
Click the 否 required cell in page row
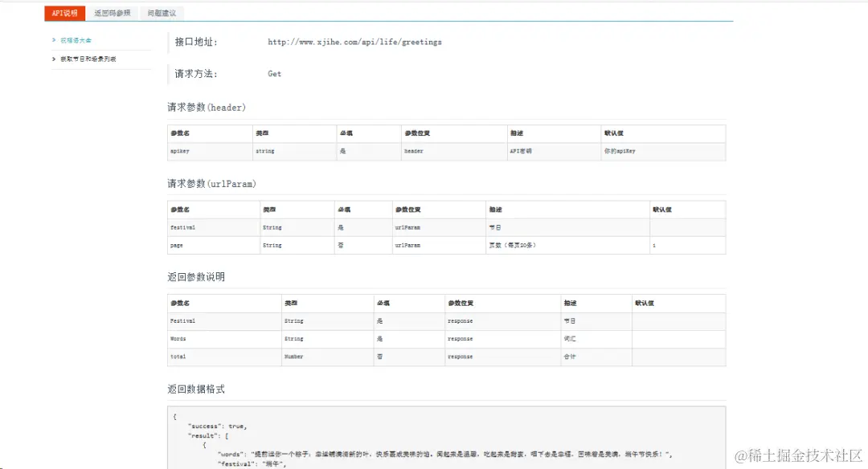tap(364, 246)
